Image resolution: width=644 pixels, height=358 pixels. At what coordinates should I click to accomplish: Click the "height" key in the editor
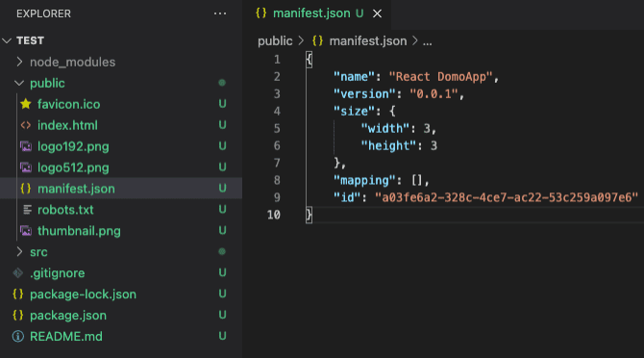[x=388, y=146]
